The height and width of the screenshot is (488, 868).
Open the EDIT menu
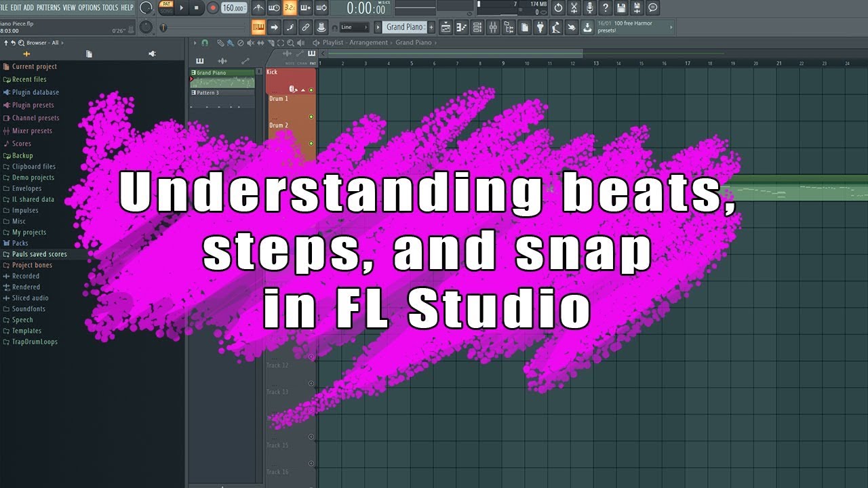tap(16, 7)
